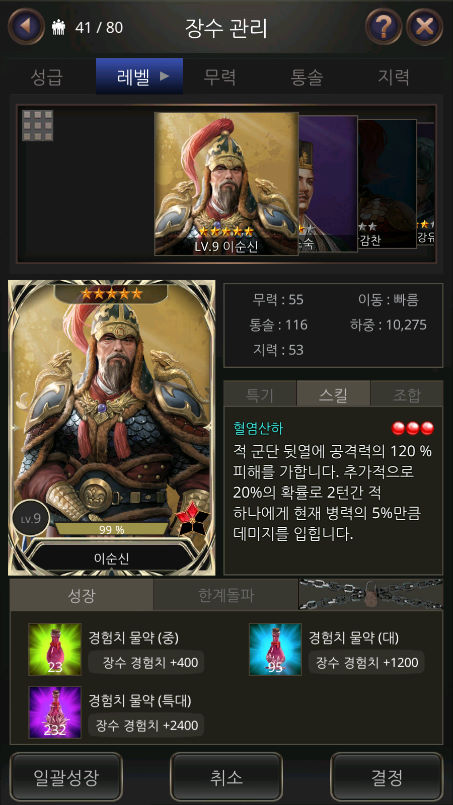Sort generals by 통솔
This screenshot has width=453, height=805.
[x=307, y=77]
